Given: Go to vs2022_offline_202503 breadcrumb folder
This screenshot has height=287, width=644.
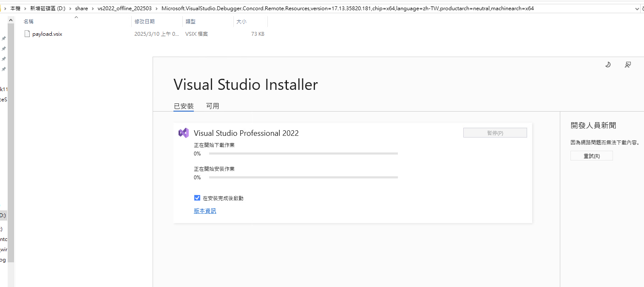Looking at the screenshot, I should pos(125,9).
